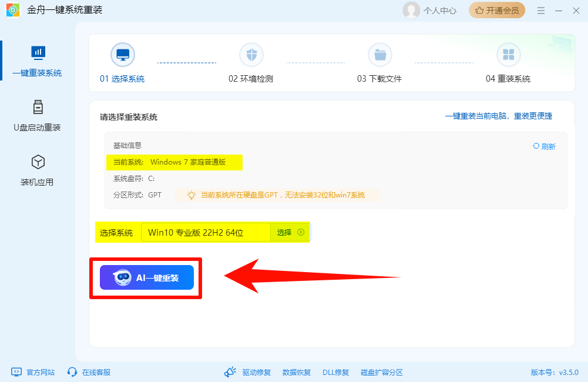This screenshot has width=588, height=382.
Task: Click the 刷新 refresh link
Action: point(545,146)
